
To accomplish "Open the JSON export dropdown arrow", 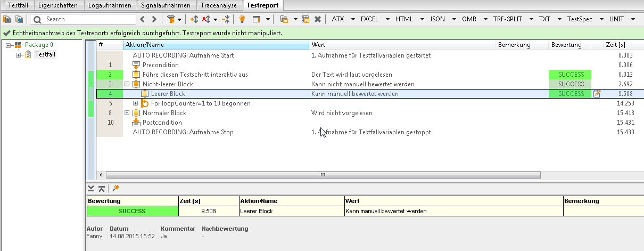I will (x=453, y=20).
